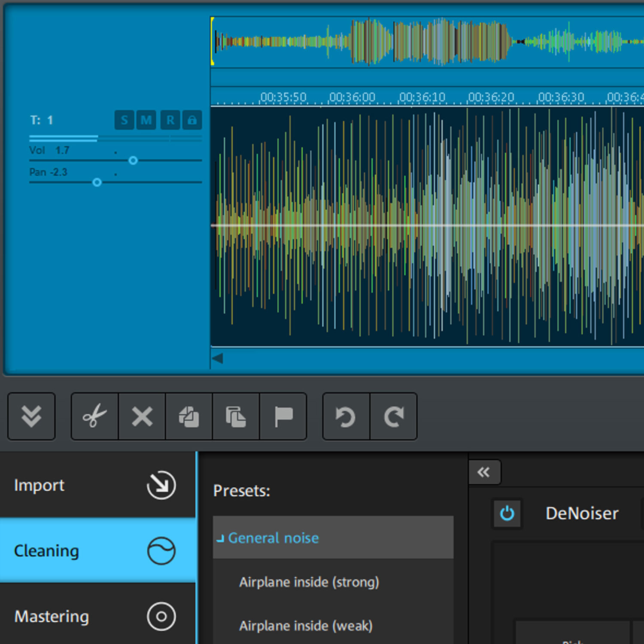644x644 pixels.
Task: Switch to the Mastering section
Action: coord(52,616)
